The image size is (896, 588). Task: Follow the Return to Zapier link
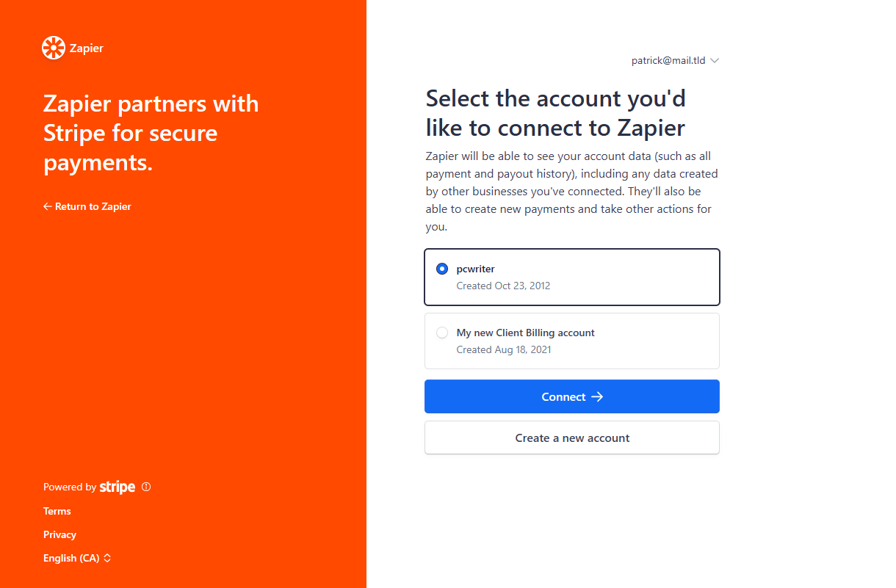(x=93, y=207)
